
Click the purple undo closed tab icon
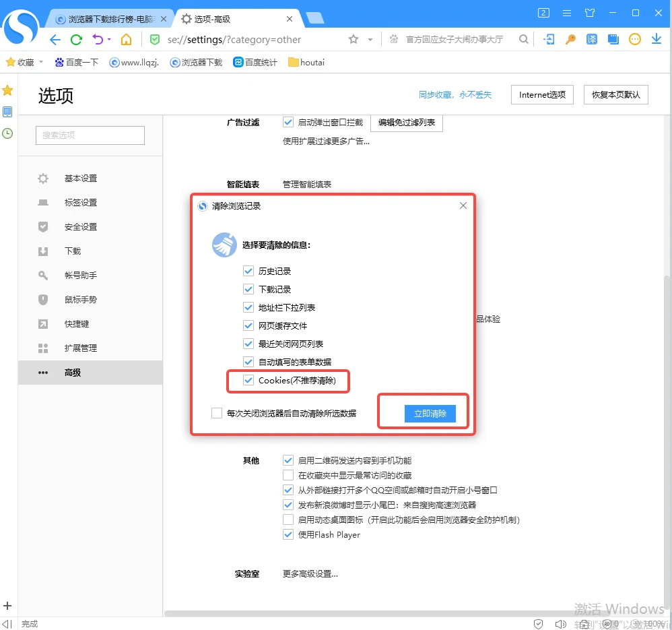point(98,40)
